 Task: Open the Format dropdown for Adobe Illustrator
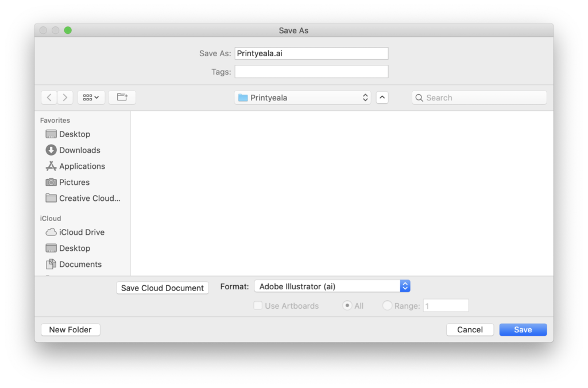point(332,286)
